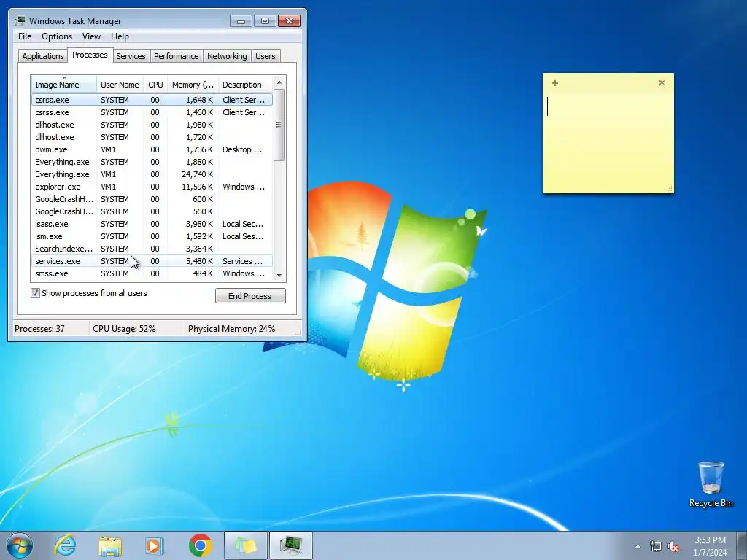Sort by User Name column header
The height and width of the screenshot is (560, 747).
coord(120,85)
